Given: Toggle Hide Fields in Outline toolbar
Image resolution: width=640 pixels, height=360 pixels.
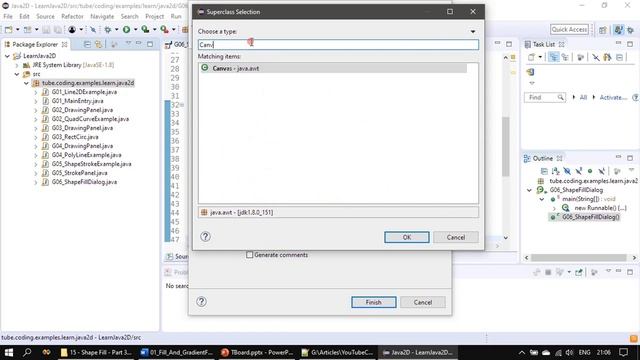Looking at the screenshot, I should 567,171.
